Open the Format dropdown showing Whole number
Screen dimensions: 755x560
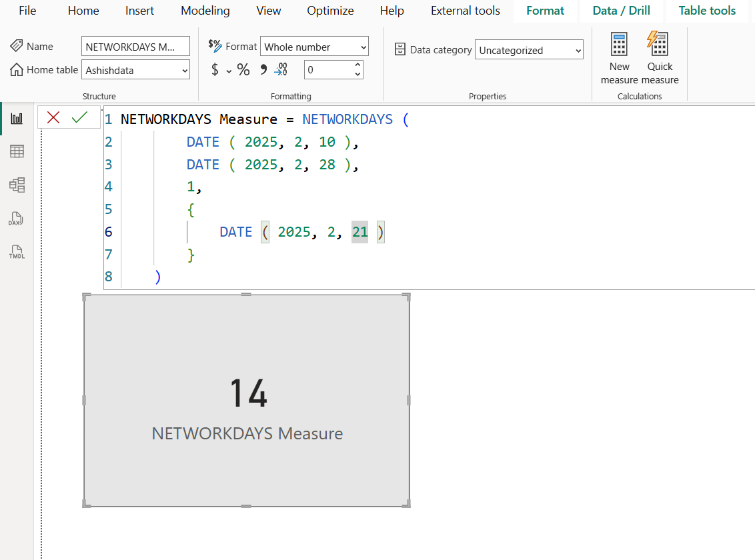(314, 46)
